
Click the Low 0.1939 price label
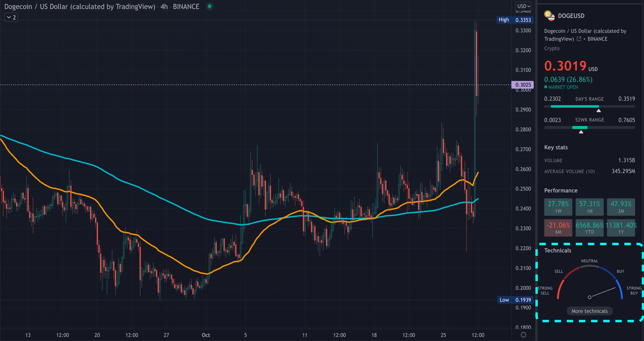coord(515,300)
